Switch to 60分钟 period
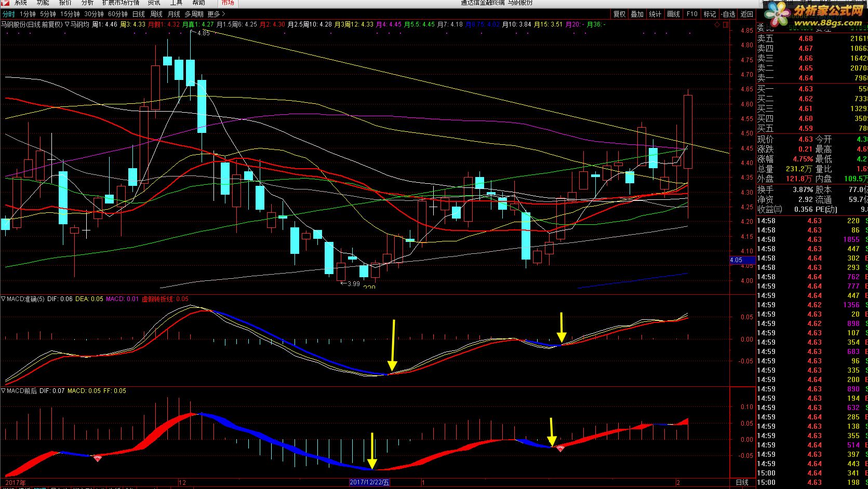The height and width of the screenshot is (489, 868). click(x=118, y=14)
